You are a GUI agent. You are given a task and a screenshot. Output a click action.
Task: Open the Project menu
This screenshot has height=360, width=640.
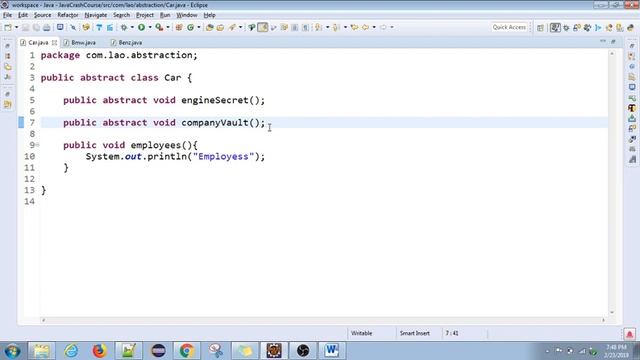(x=145, y=15)
